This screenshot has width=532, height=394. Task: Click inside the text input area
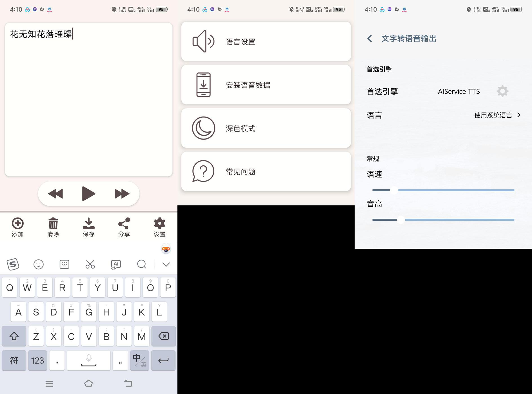88,100
